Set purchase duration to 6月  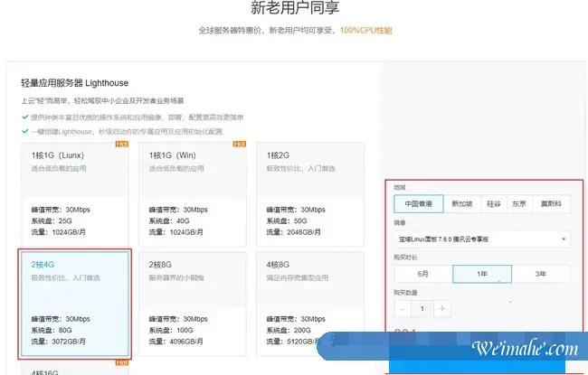422,274
